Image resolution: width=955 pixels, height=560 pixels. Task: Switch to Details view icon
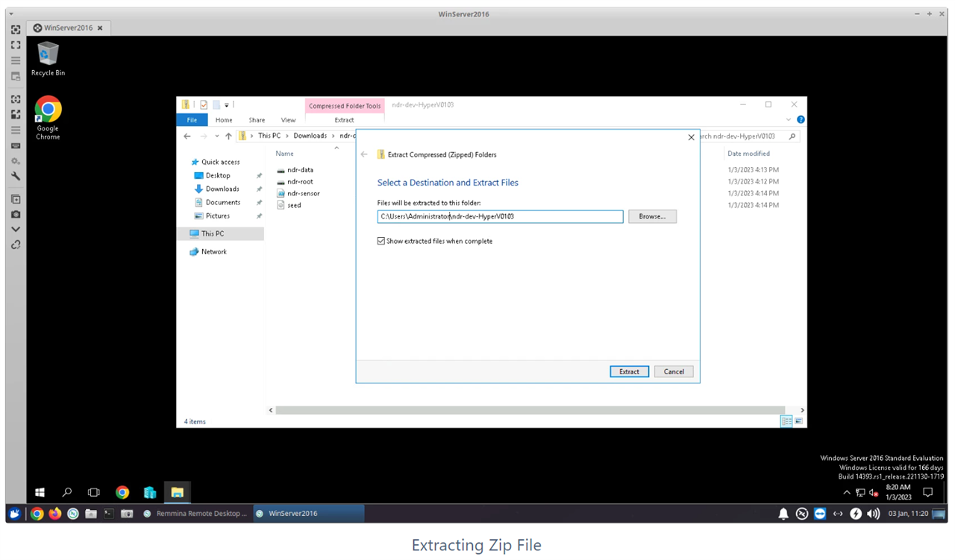click(x=786, y=421)
